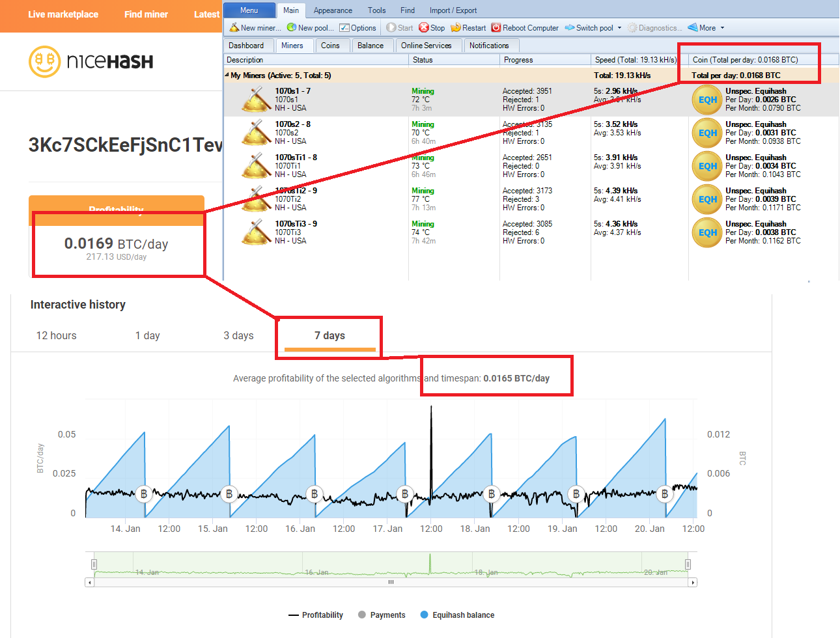Click the Diagnostics gear icon
Screen dimensions: 840x638
[632, 28]
